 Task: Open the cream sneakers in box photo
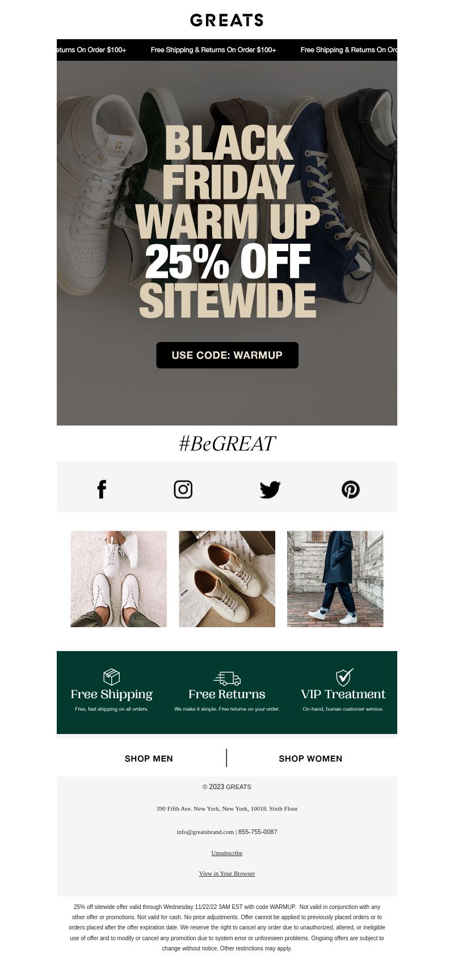(x=227, y=579)
